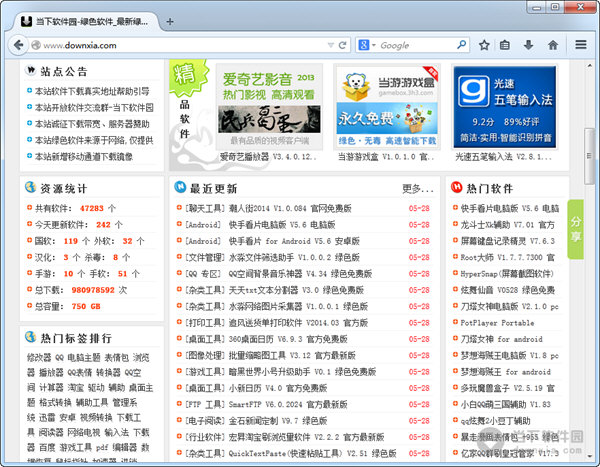
Task: Open search engine selector dropdown
Action: click(367, 45)
